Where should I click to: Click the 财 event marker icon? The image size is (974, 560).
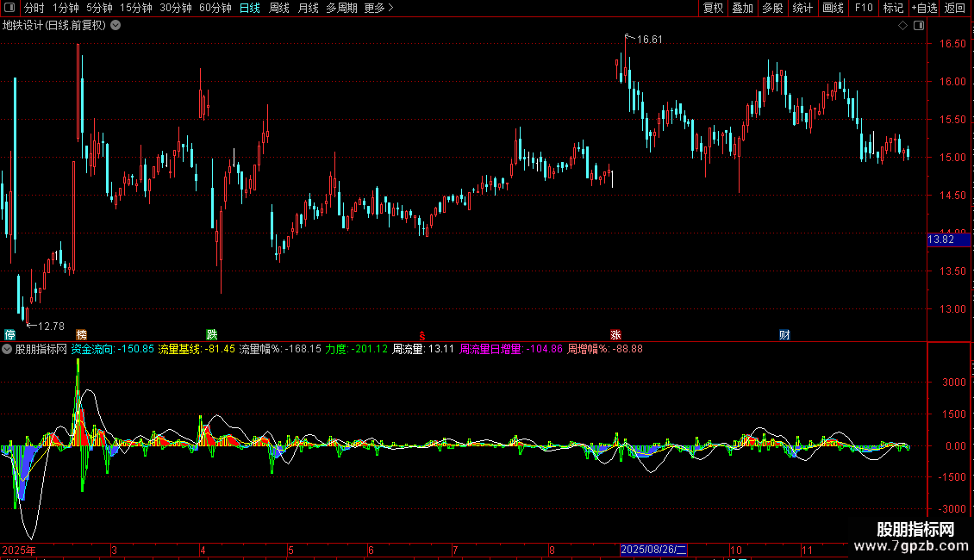784,334
